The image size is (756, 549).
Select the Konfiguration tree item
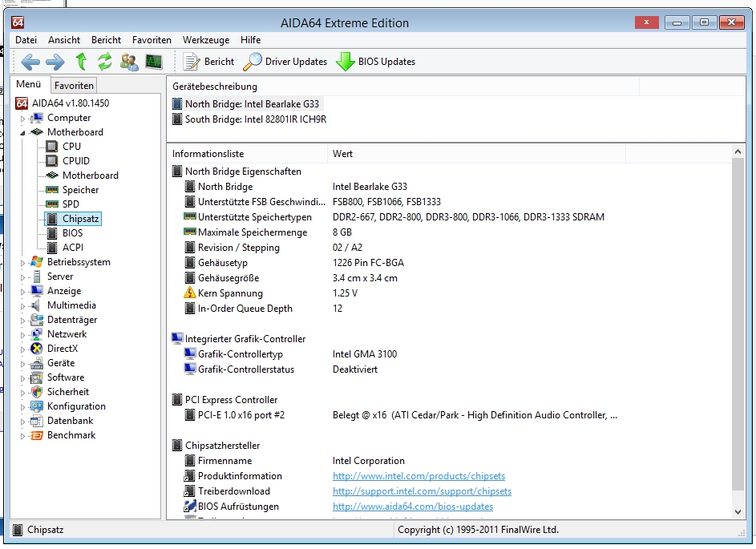(76, 407)
